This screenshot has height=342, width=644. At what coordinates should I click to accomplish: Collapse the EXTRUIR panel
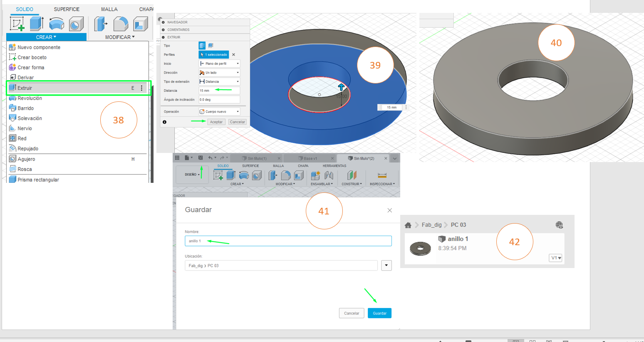tap(163, 37)
